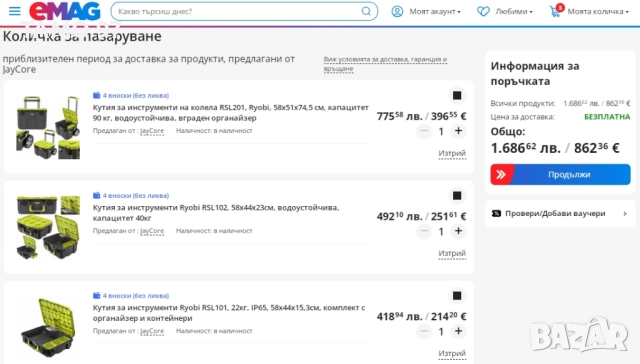Open the Любими dropdown

pyautogui.click(x=514, y=12)
